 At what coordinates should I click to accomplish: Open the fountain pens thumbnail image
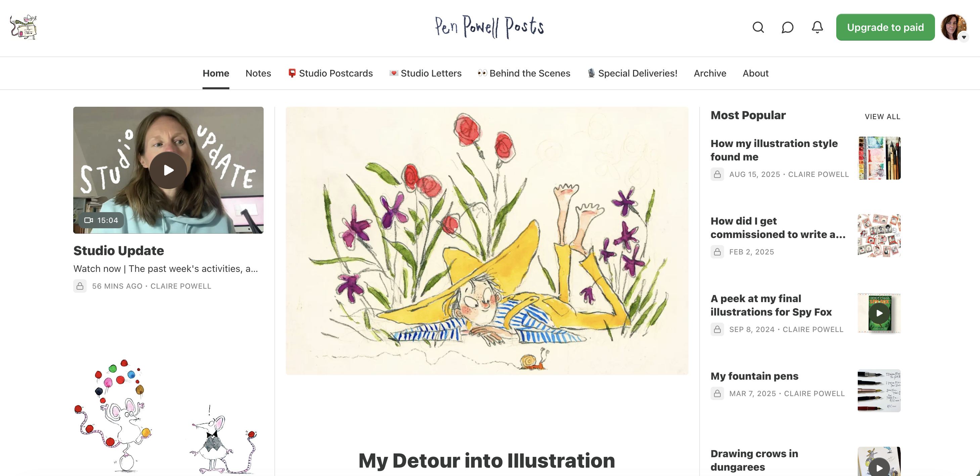(879, 390)
